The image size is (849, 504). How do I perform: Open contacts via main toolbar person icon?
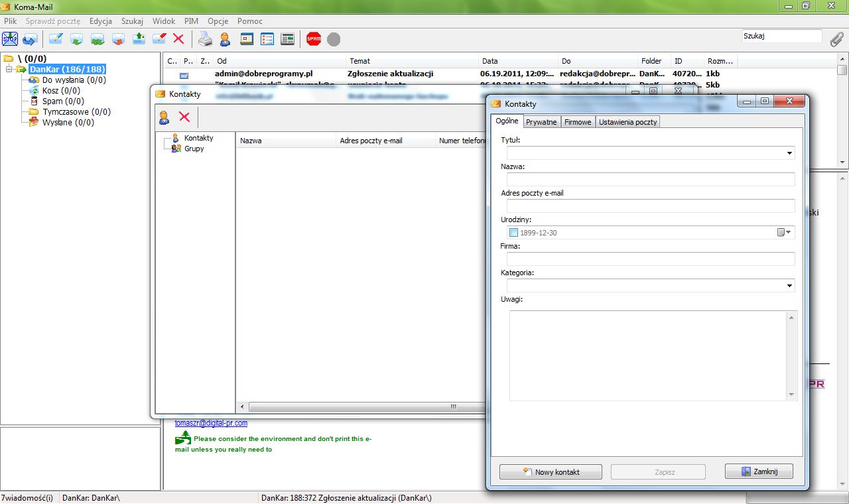(226, 39)
